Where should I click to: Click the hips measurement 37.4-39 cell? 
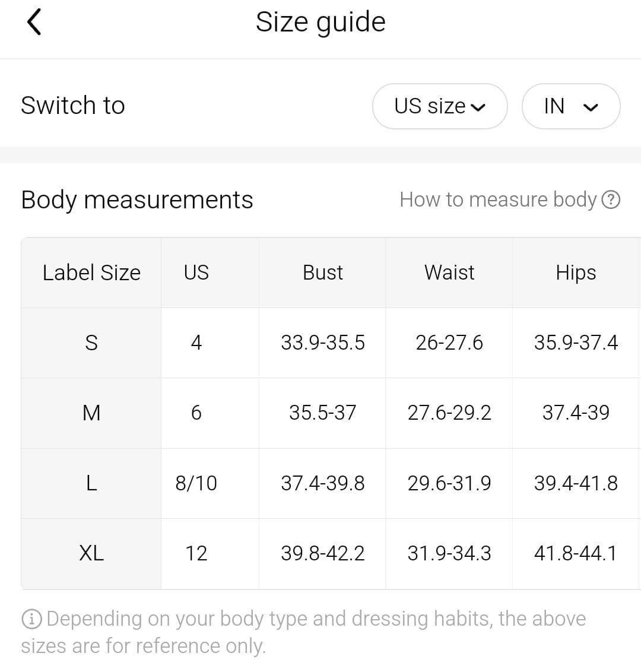(576, 413)
